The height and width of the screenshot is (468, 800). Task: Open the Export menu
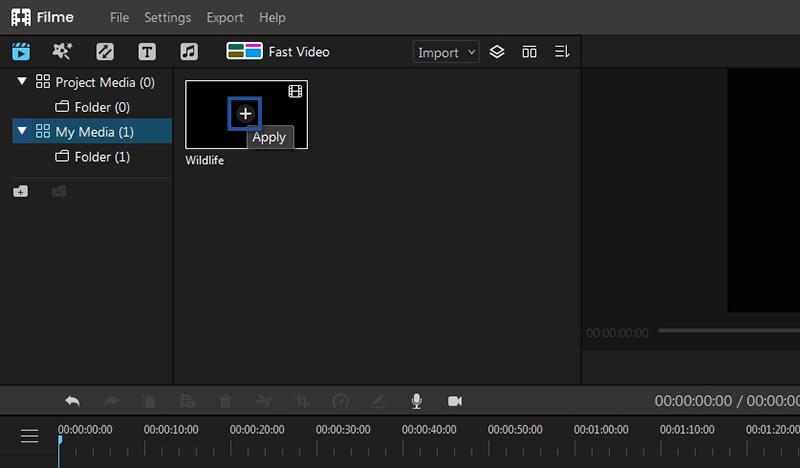(x=224, y=17)
